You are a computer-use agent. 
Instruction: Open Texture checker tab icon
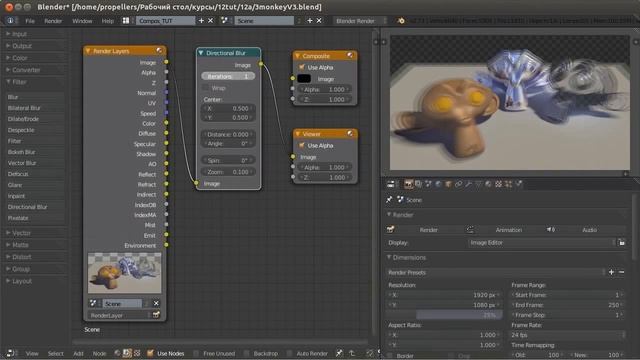pyautogui.click(x=498, y=184)
